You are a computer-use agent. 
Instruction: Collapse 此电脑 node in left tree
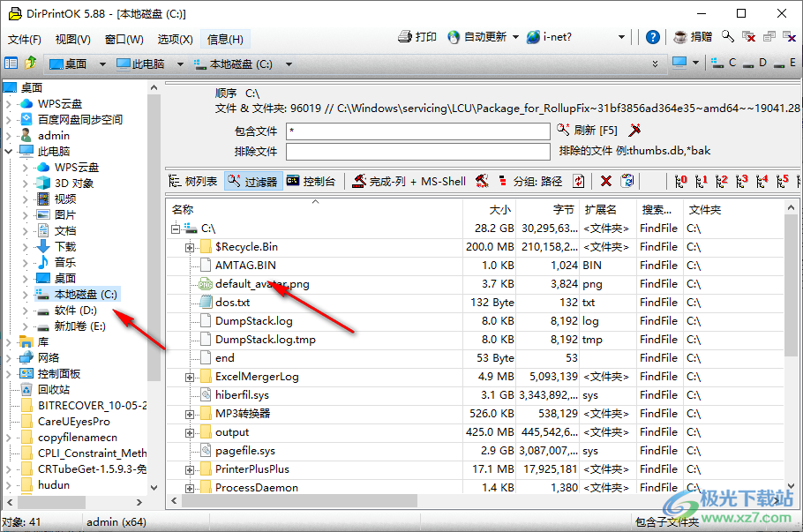coord(8,151)
